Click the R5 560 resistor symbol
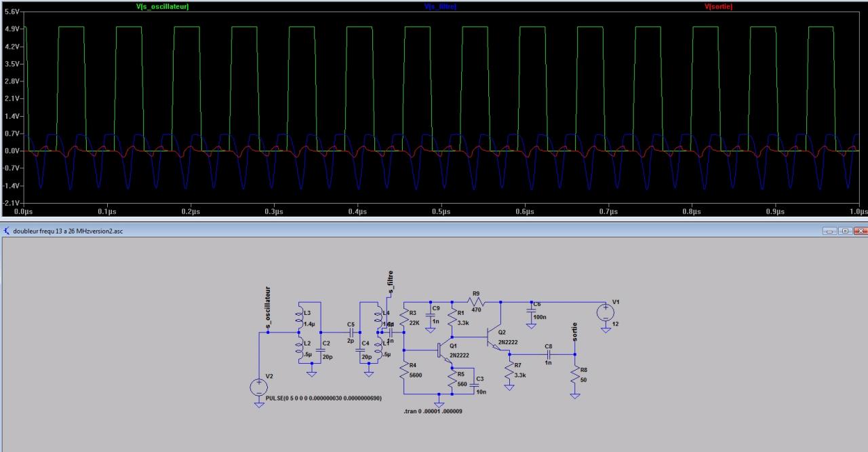Screen dimensions: 868x452 click(452, 379)
